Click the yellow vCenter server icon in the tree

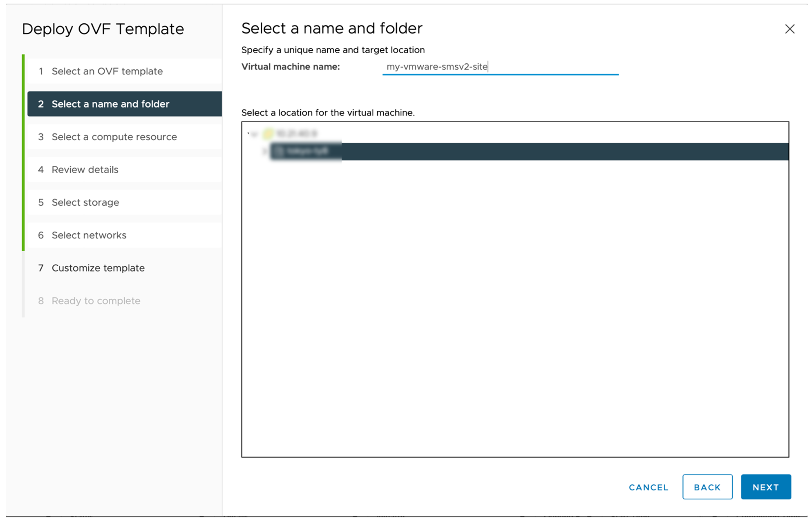(267, 133)
